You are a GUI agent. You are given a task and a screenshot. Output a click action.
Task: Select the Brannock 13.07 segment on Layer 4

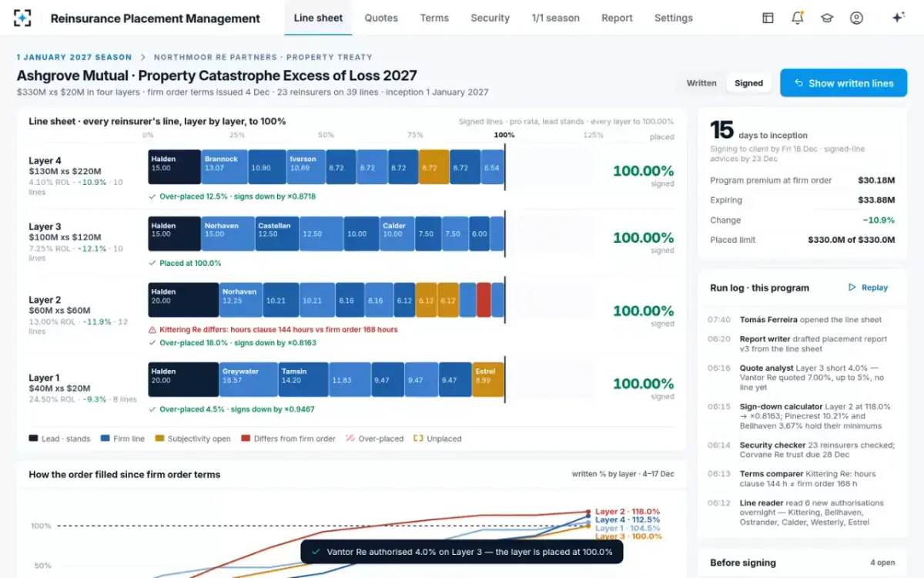[223, 166]
